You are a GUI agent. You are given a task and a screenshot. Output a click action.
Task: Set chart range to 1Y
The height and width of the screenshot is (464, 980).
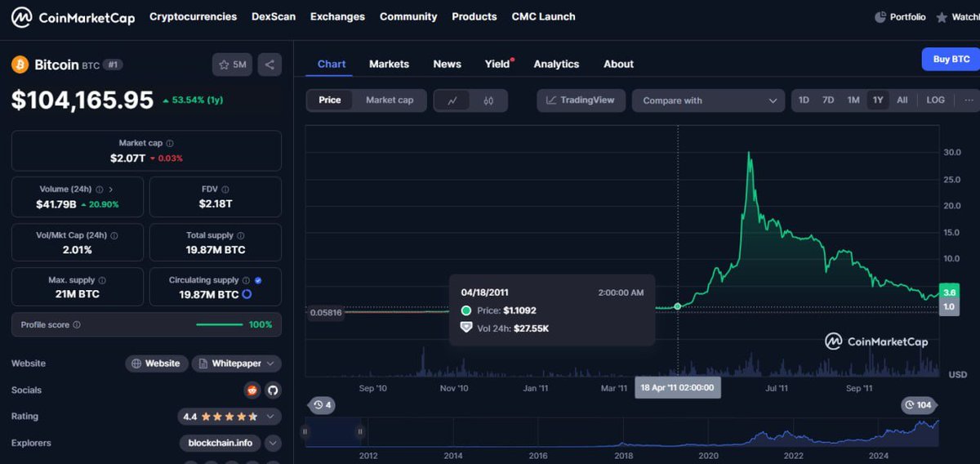point(878,100)
